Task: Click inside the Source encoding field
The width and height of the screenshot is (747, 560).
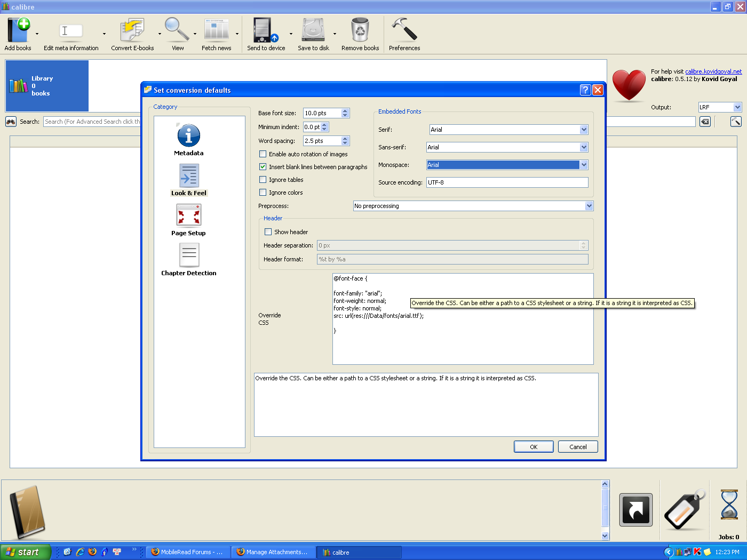Action: 507,182
